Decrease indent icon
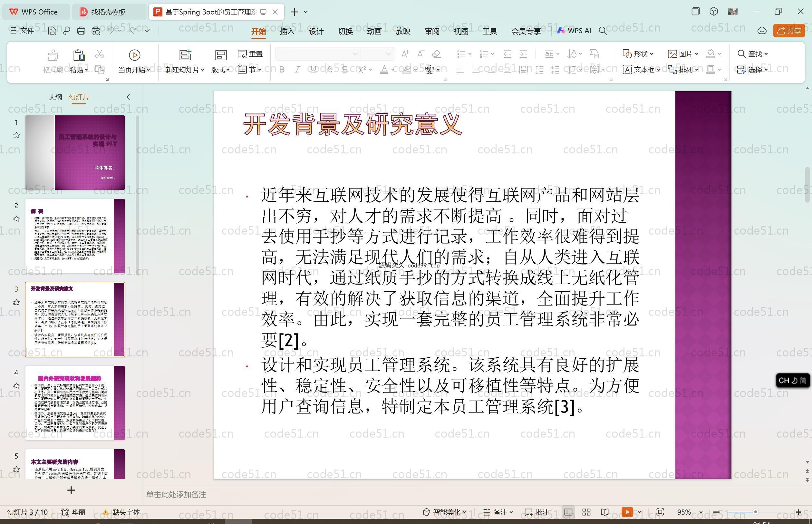Viewport: 812px width, 524px height. click(x=507, y=54)
